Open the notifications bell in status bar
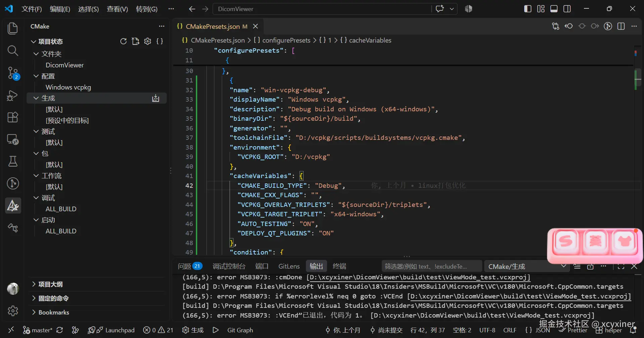 (x=633, y=330)
